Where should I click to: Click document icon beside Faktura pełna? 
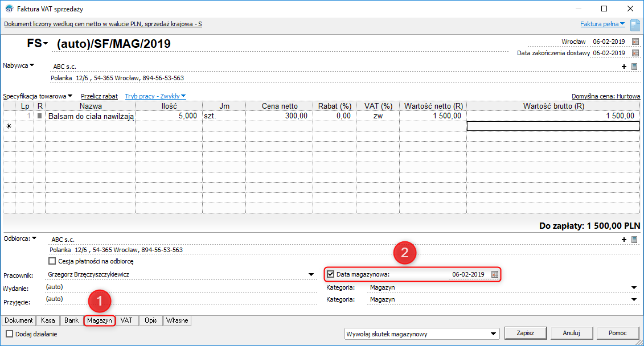[x=635, y=24]
